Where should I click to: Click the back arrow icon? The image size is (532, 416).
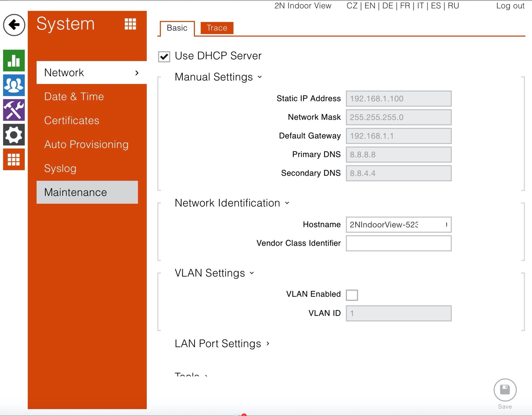14,25
